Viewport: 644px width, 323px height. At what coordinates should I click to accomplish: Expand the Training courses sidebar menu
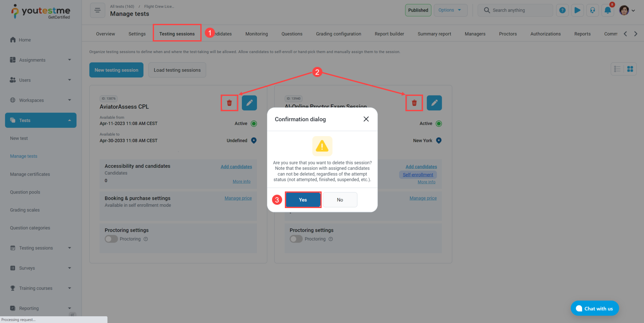click(x=41, y=288)
